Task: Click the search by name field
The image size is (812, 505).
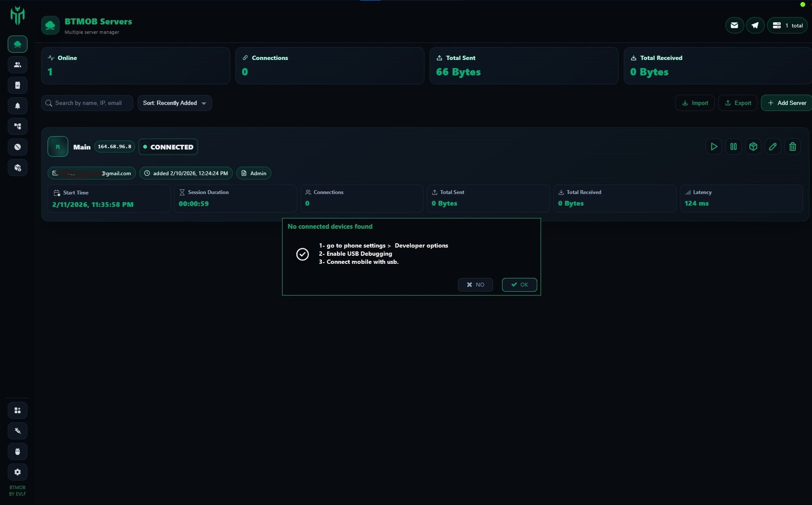Action: [88, 103]
